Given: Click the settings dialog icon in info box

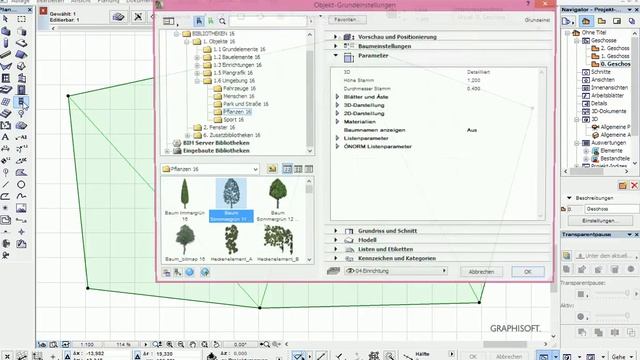Looking at the screenshot, I should (118, 17).
